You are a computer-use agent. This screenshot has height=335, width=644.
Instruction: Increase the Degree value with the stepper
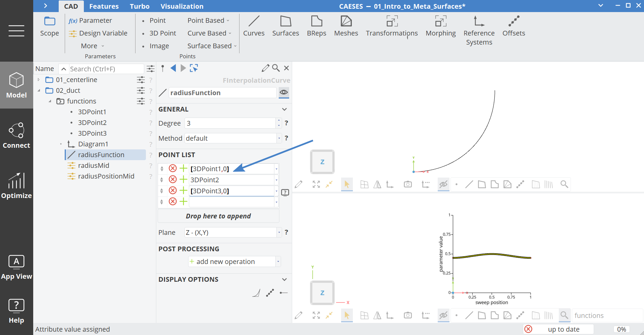278,121
